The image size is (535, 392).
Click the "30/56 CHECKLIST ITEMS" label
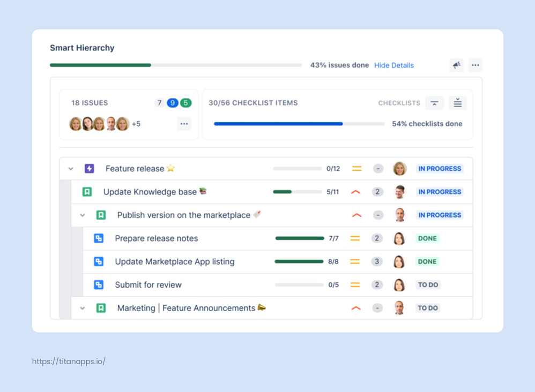tap(253, 103)
